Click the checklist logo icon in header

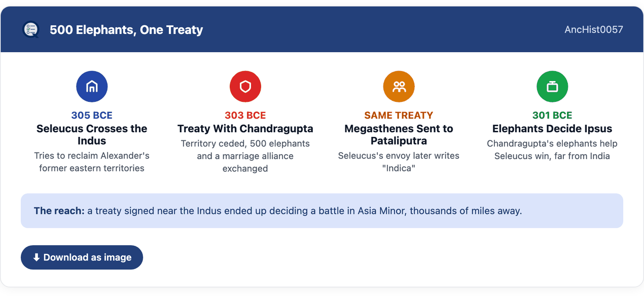[31, 29]
